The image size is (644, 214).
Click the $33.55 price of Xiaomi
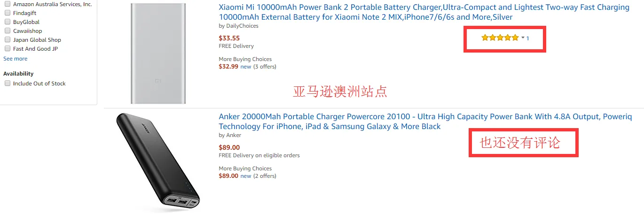[x=229, y=38]
